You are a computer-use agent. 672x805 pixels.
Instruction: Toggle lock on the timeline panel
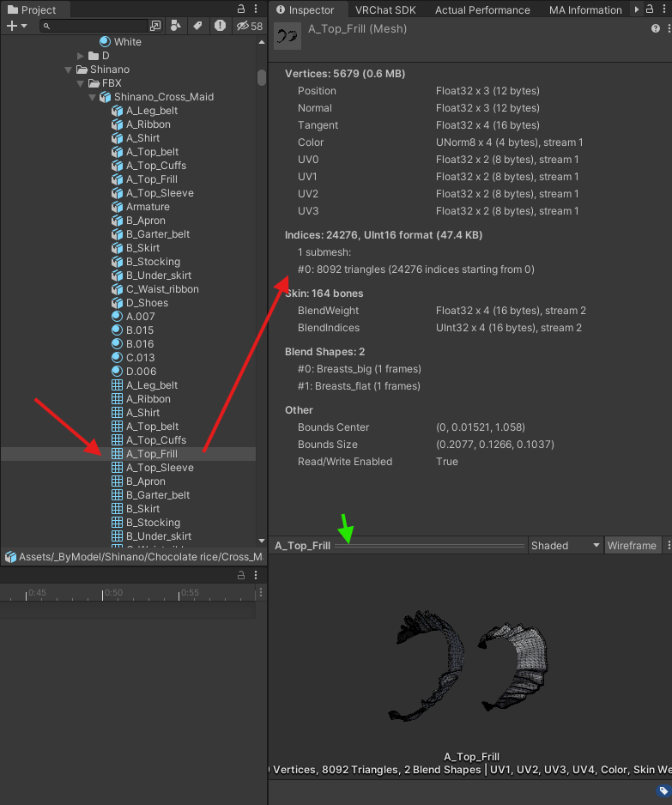(241, 576)
